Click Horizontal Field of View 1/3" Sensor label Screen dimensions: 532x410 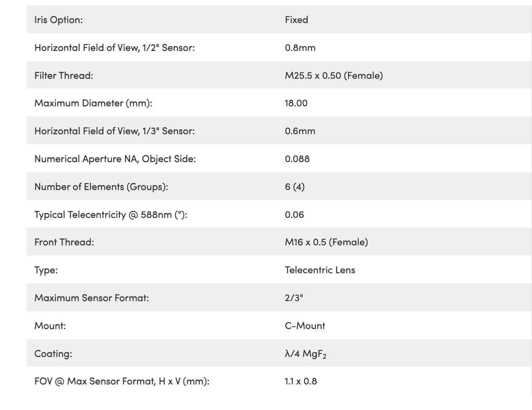pyautogui.click(x=115, y=131)
